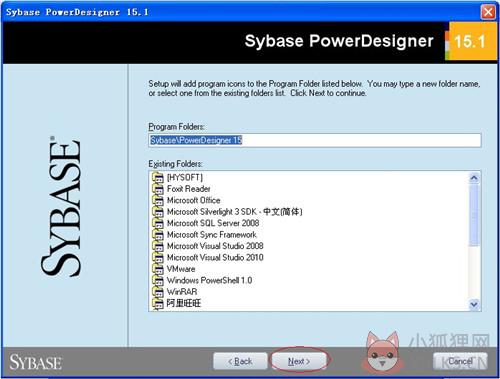Select the WinRAR folder icon
Image resolution: width=500 pixels, height=379 pixels.
point(158,292)
